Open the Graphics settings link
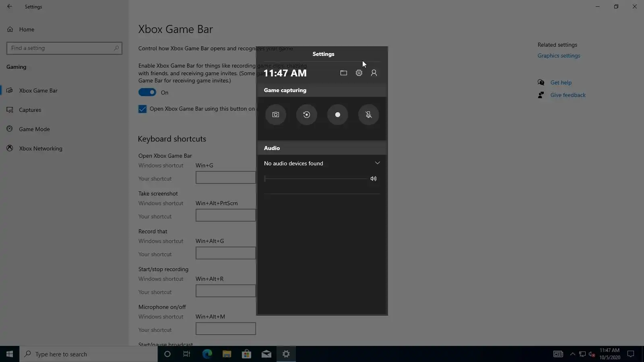The image size is (644, 362). [559, 56]
